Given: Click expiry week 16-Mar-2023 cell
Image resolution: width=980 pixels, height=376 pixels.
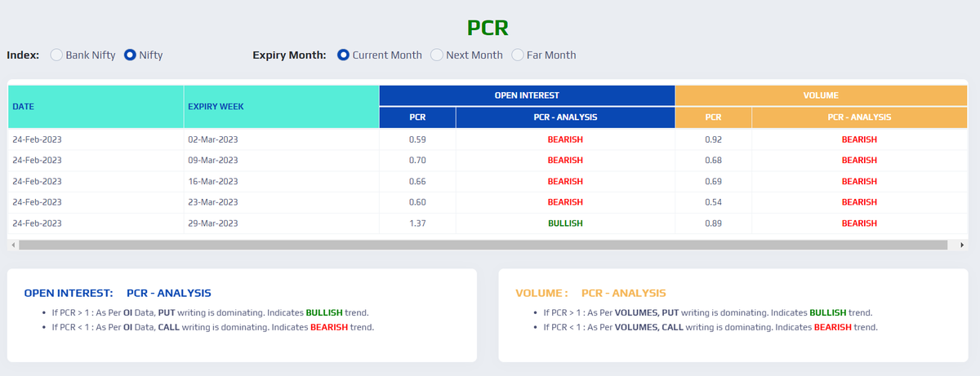Looking at the screenshot, I should [282, 181].
